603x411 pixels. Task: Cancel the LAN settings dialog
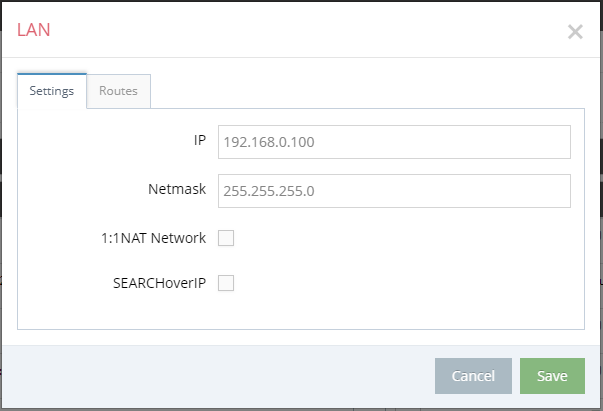pyautogui.click(x=473, y=376)
